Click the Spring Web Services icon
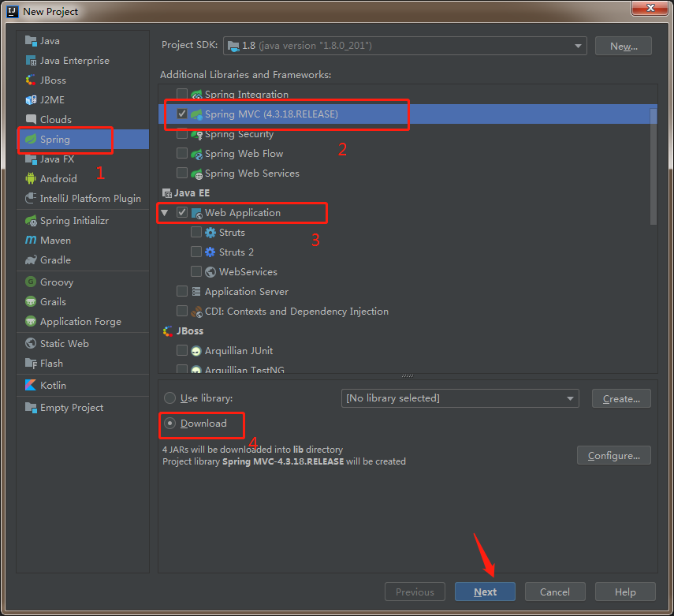 196,174
